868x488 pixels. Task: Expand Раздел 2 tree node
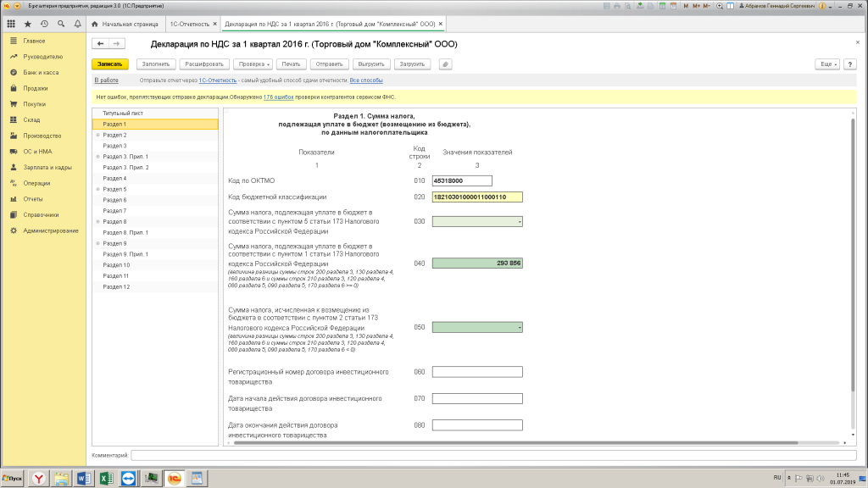pos(98,135)
